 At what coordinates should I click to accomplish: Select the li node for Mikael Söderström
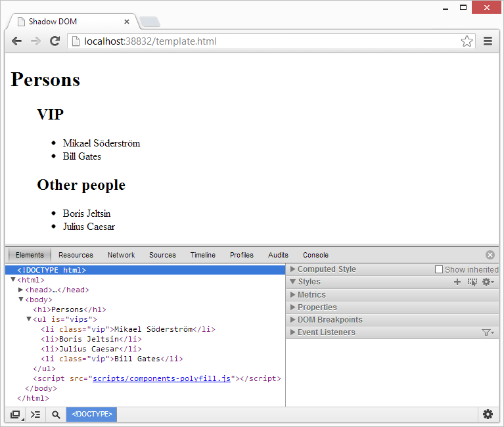click(128, 329)
